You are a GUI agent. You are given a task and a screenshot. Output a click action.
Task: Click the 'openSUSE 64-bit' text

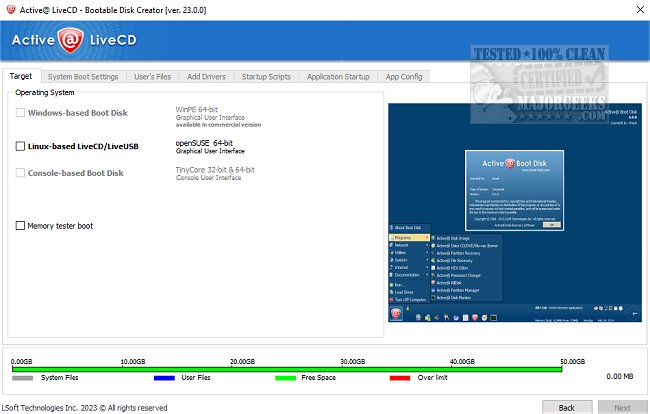coord(204,143)
